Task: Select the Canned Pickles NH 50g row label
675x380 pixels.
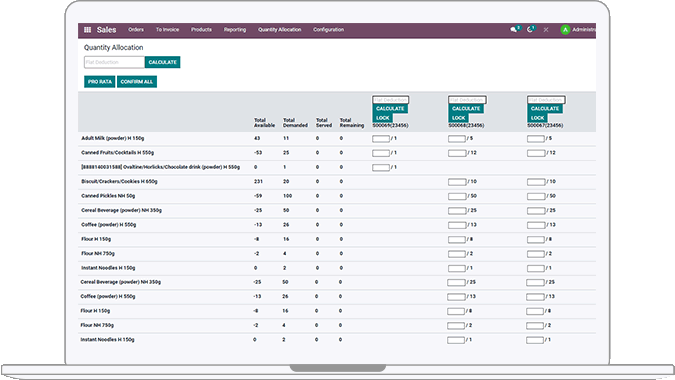Action: (x=108, y=196)
